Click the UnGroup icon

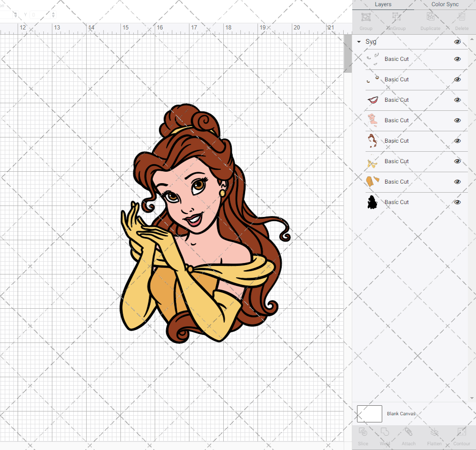click(x=396, y=17)
